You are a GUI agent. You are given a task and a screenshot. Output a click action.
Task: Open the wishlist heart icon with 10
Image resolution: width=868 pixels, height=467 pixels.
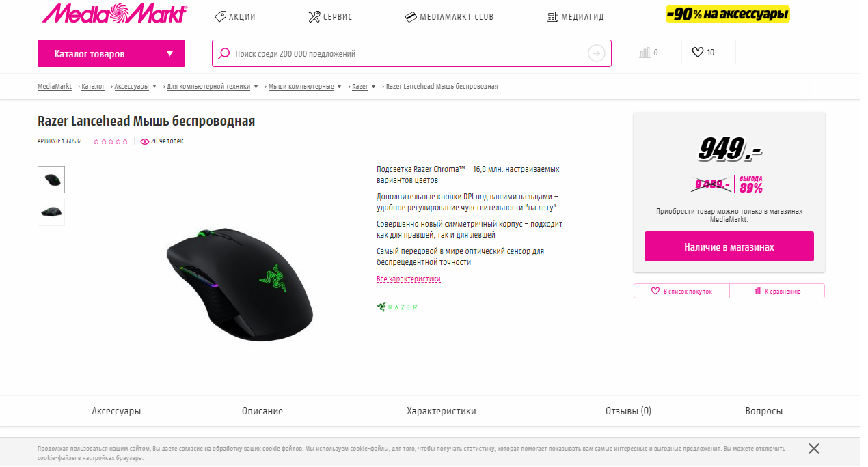(x=698, y=52)
